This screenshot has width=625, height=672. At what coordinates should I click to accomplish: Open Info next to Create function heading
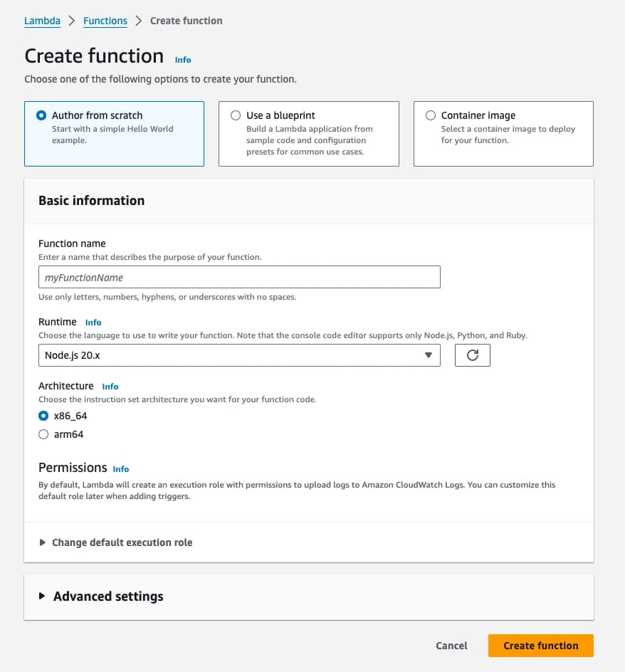click(x=183, y=60)
